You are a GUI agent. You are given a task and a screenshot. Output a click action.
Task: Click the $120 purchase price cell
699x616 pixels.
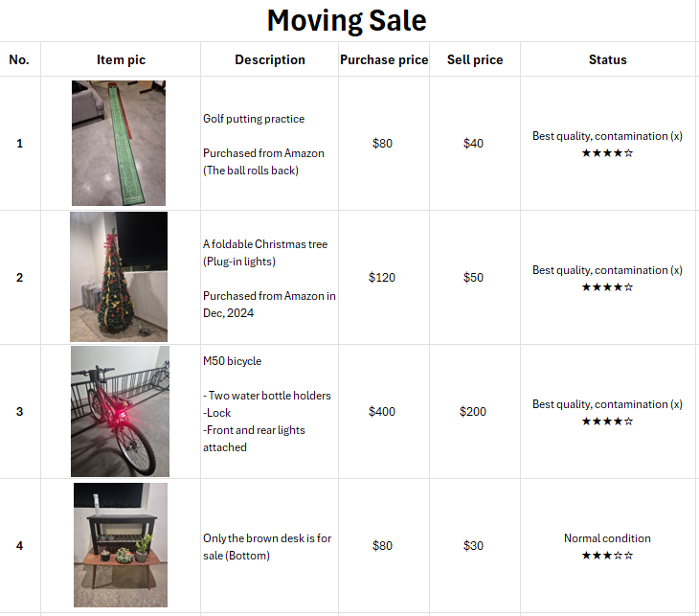(384, 278)
